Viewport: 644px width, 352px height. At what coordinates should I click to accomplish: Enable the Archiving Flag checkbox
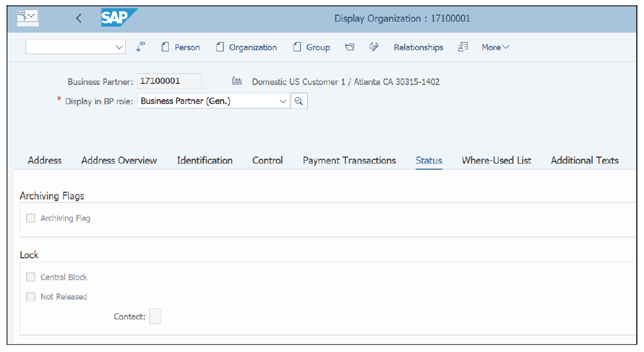pos(31,218)
